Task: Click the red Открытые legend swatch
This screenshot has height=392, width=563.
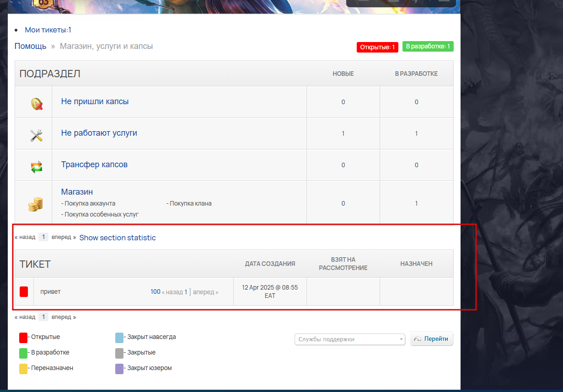Action: 23,338
